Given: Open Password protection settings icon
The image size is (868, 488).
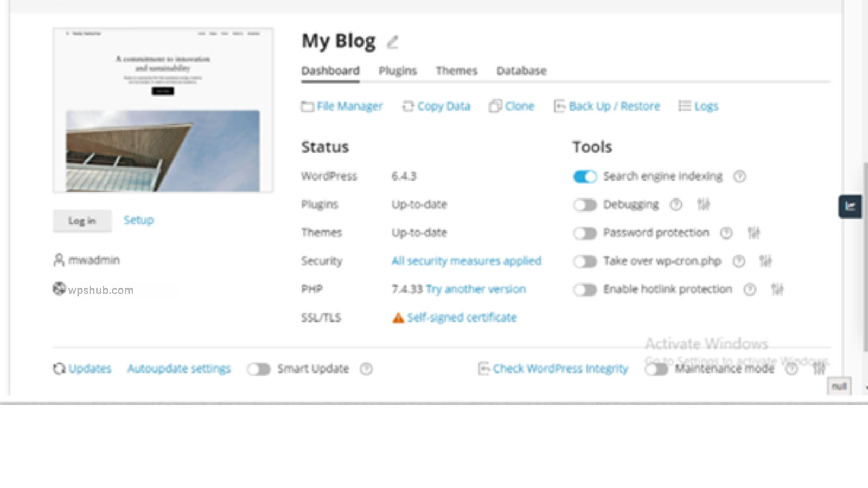Looking at the screenshot, I should coord(754,233).
